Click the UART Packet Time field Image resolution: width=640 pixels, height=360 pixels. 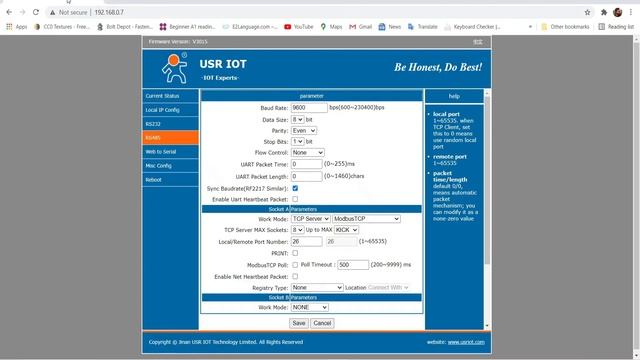[307, 164]
